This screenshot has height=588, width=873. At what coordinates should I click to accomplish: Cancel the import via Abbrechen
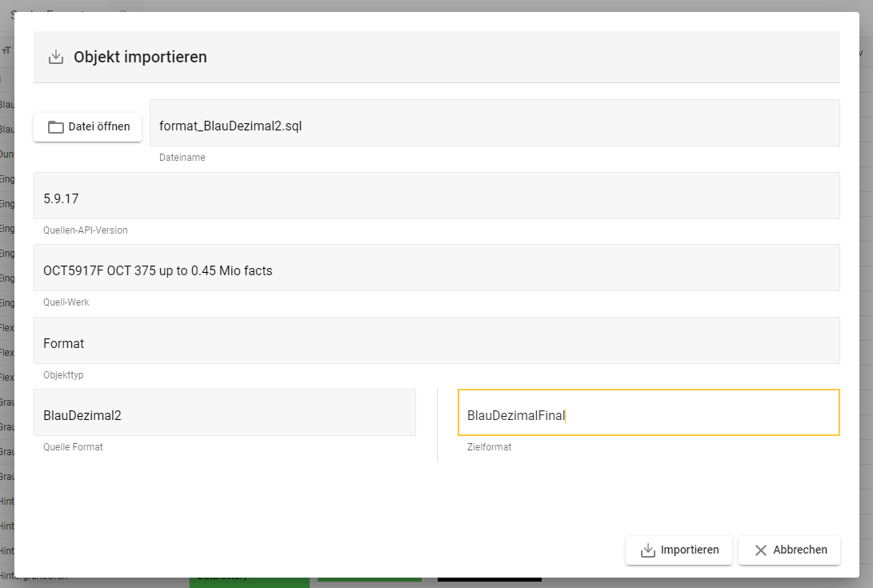point(799,550)
